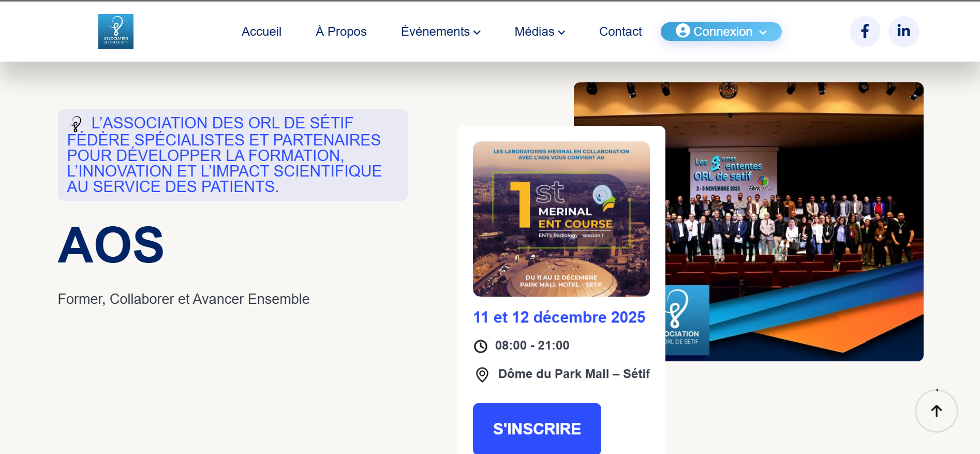The height and width of the screenshot is (454, 980).
Task: Click the small ear logo in banner text
Action: 77,124
